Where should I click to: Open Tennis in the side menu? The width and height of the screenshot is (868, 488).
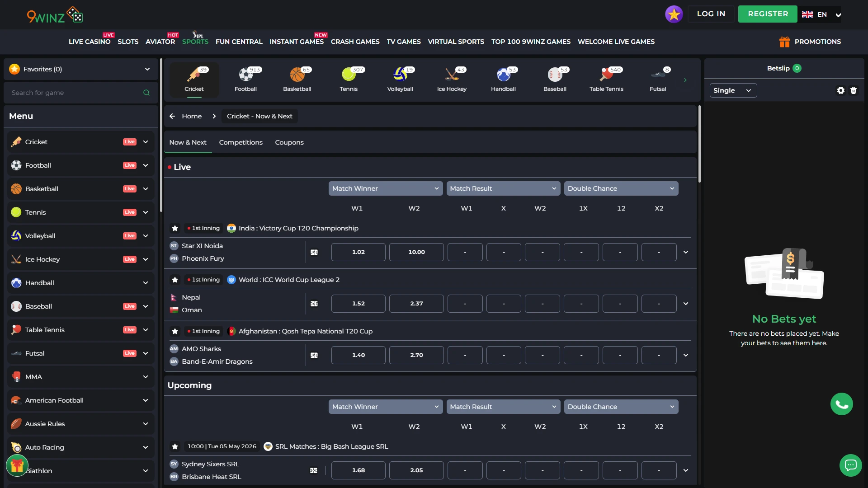[x=80, y=212]
